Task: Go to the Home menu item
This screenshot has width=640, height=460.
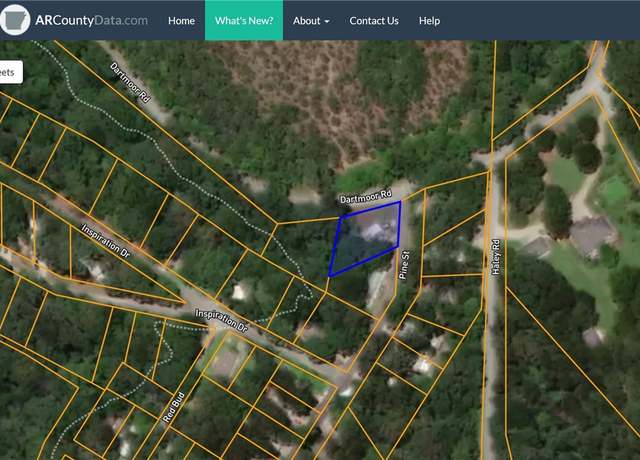Action: click(x=181, y=20)
